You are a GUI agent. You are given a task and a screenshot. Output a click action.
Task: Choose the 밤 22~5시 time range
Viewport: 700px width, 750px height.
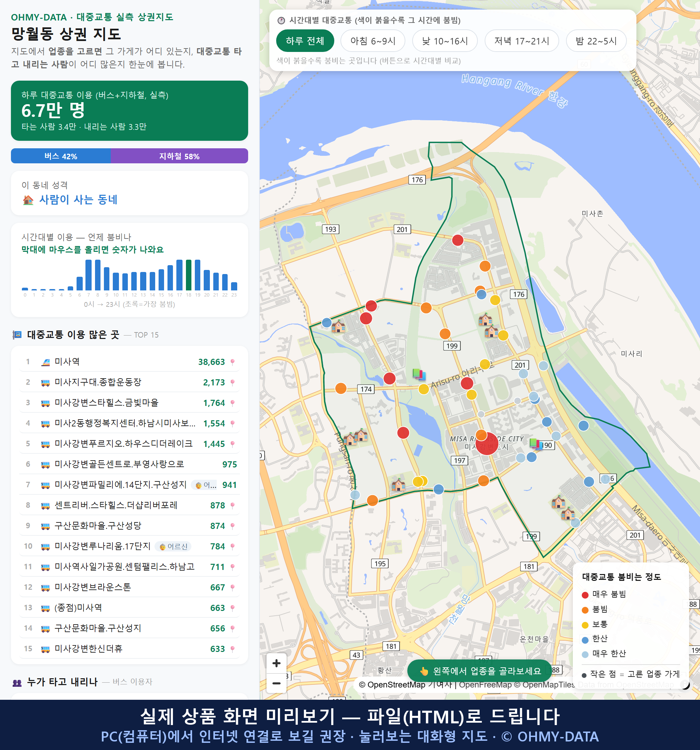pyautogui.click(x=596, y=41)
